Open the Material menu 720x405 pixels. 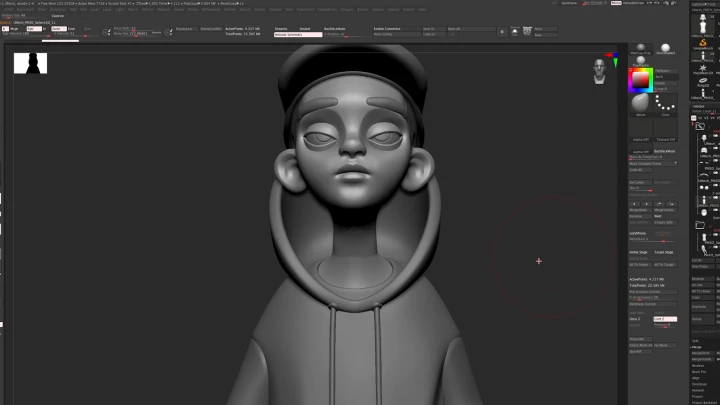tap(164, 9)
